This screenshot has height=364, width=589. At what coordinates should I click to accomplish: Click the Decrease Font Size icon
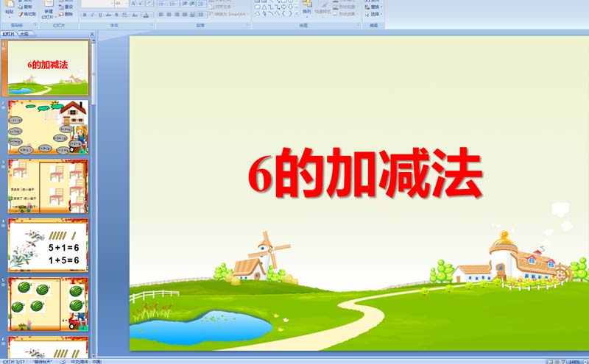[x=141, y=4]
